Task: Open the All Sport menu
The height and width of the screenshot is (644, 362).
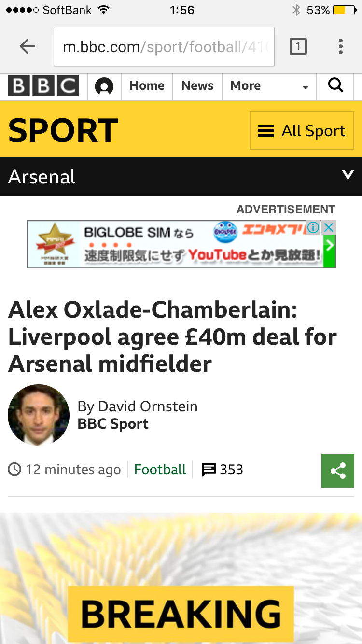Action: click(x=302, y=130)
